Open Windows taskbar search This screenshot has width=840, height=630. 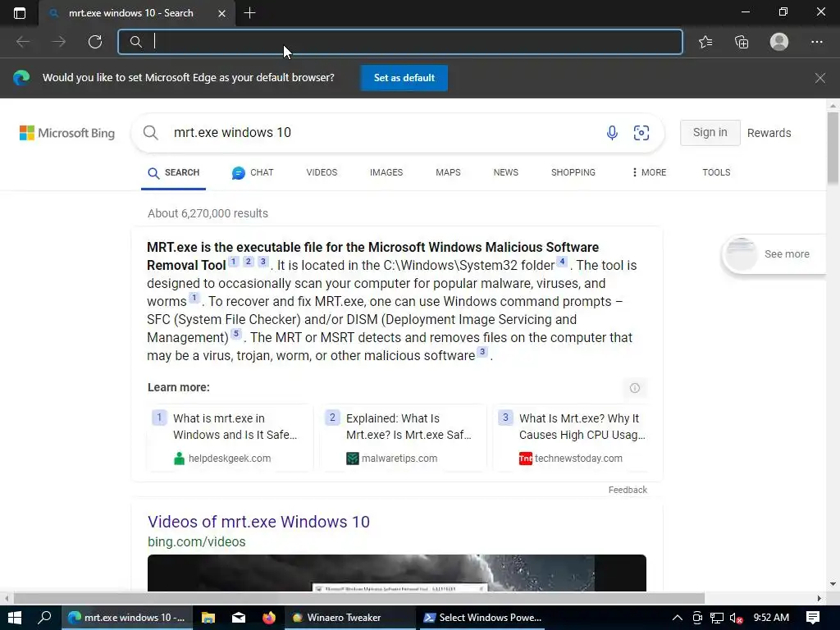tap(44, 618)
